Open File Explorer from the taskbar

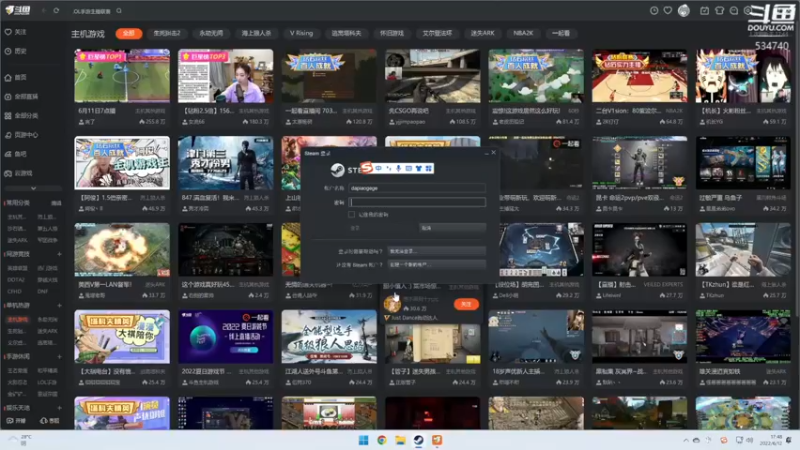point(400,440)
